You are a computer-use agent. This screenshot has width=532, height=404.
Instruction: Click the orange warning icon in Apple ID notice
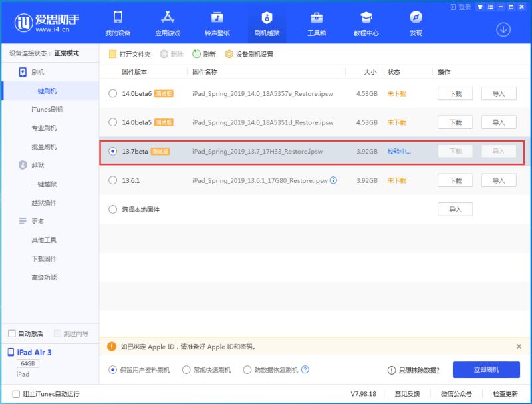pos(111,346)
